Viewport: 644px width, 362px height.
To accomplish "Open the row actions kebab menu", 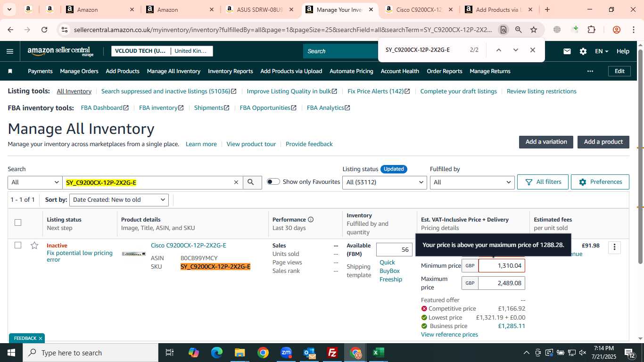I will [x=614, y=247].
